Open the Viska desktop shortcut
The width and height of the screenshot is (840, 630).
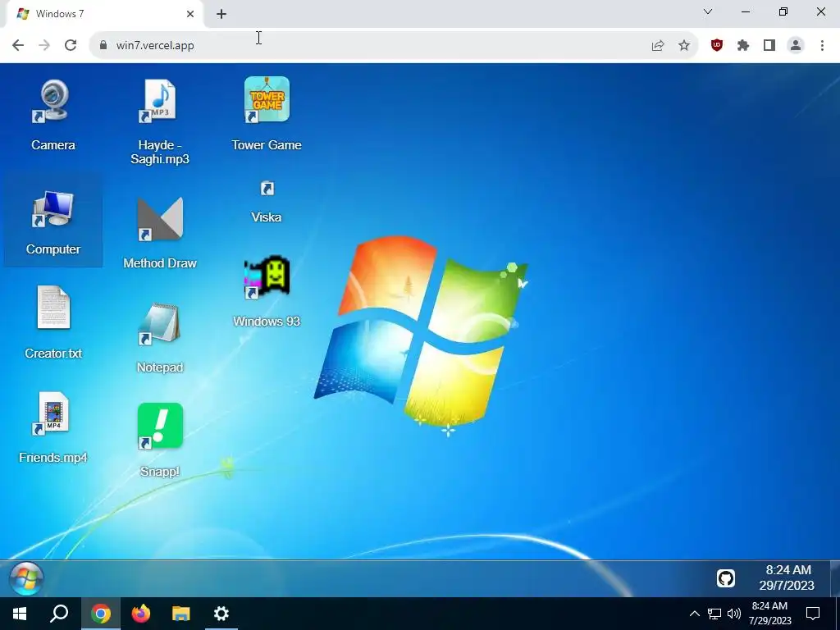point(267,203)
